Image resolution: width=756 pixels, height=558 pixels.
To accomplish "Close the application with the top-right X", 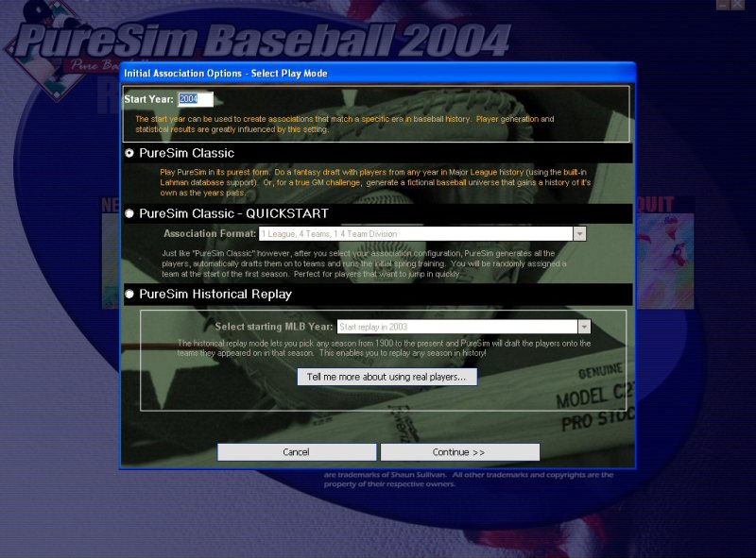I will [x=740, y=6].
